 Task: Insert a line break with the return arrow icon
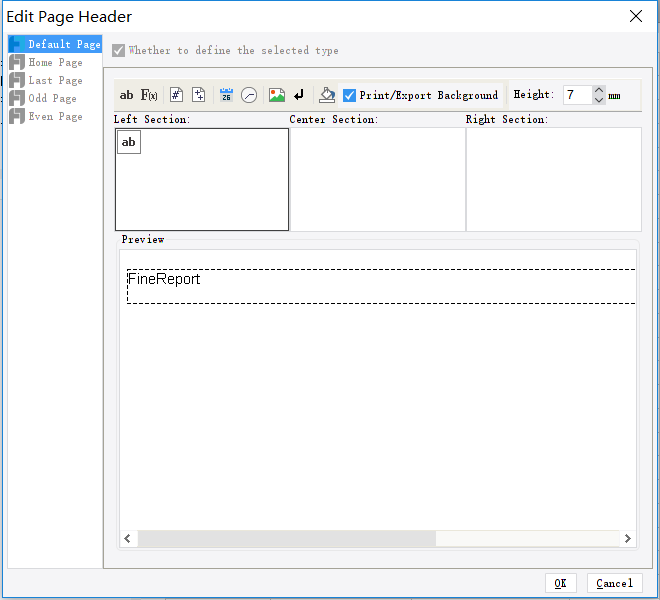(299, 95)
